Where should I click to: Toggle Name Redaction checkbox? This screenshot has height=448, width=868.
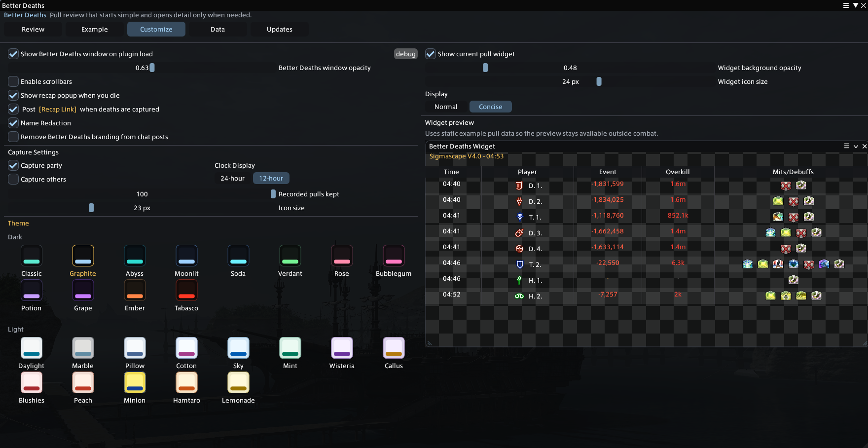[x=13, y=123]
